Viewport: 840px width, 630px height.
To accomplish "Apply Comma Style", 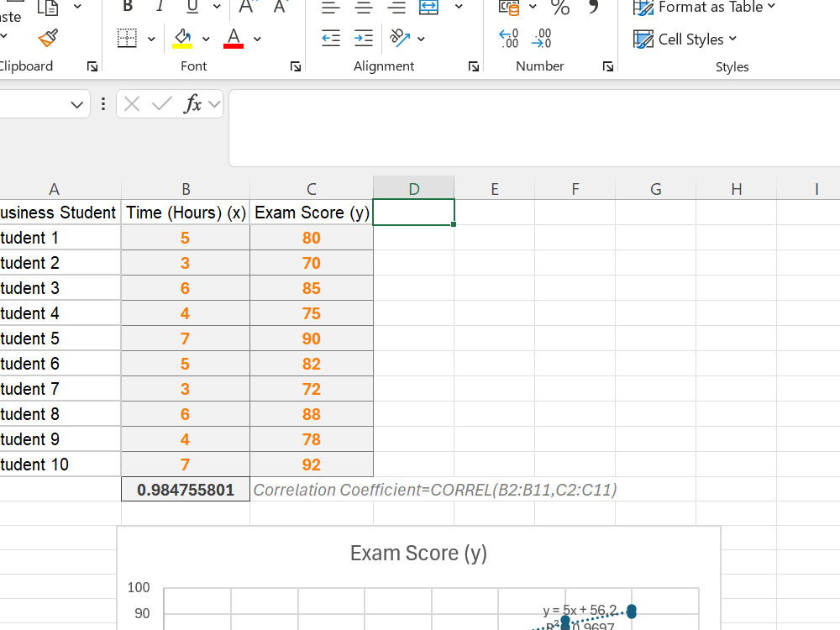I will tap(593, 7).
